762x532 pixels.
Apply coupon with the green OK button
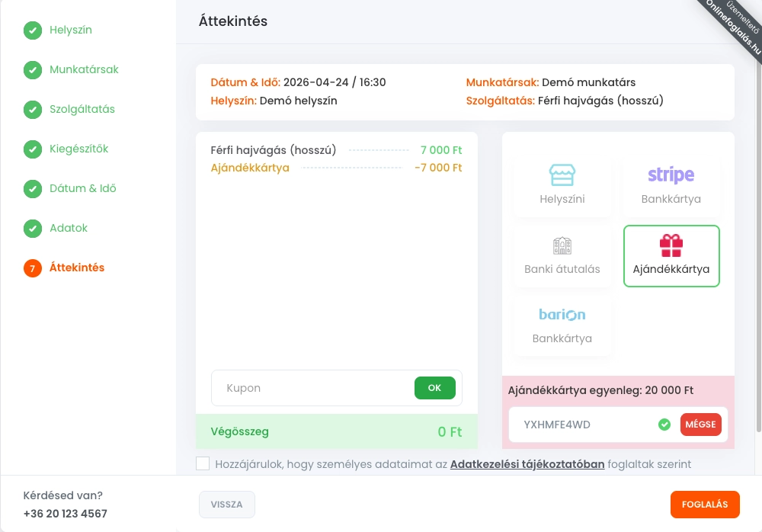click(434, 388)
